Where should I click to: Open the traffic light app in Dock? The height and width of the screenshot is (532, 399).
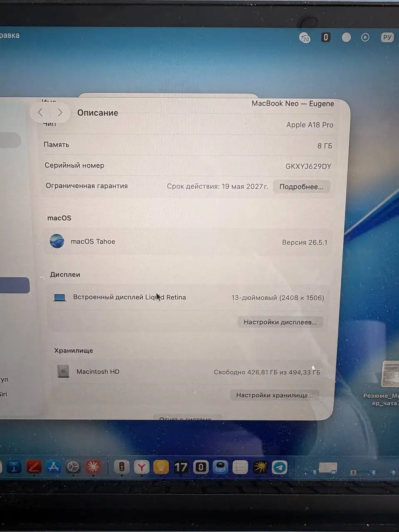tap(122, 467)
